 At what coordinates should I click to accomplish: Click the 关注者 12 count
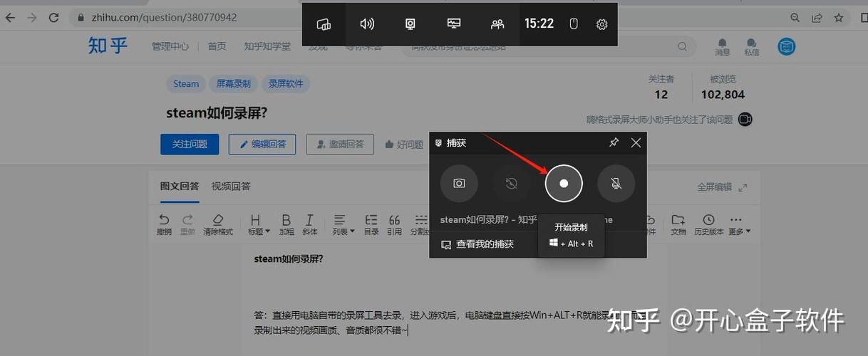[x=661, y=87]
